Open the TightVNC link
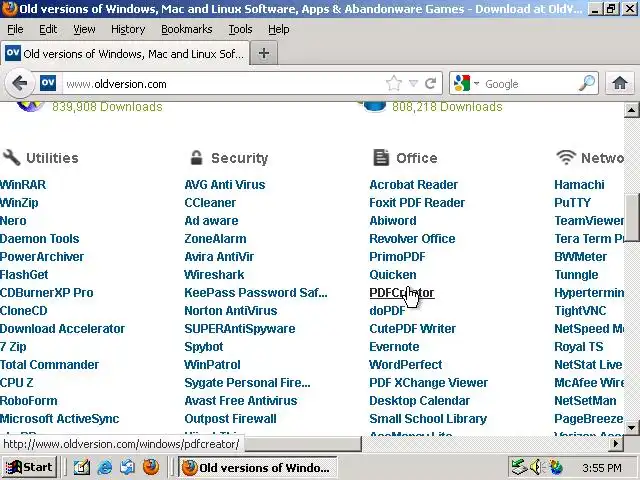 point(580,311)
